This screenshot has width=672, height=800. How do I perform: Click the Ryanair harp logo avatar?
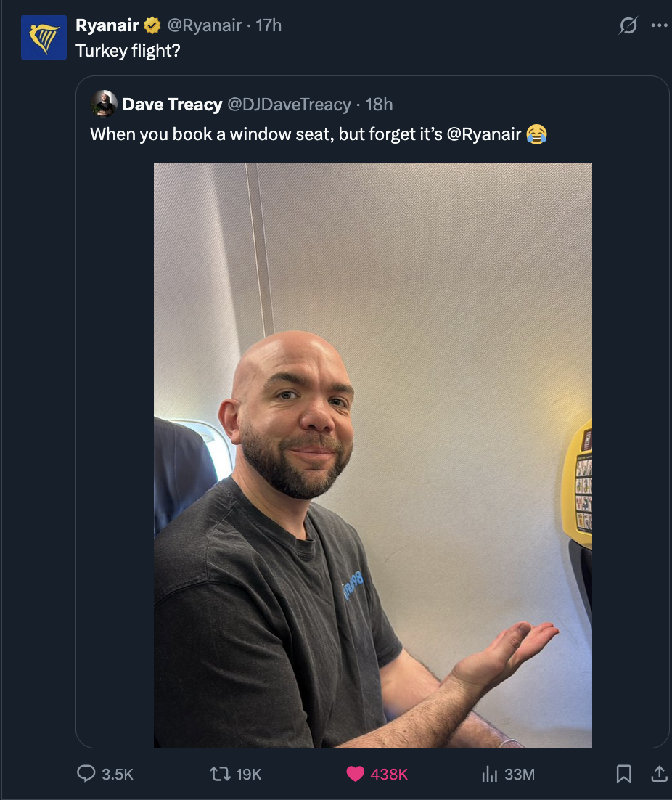click(x=44, y=37)
